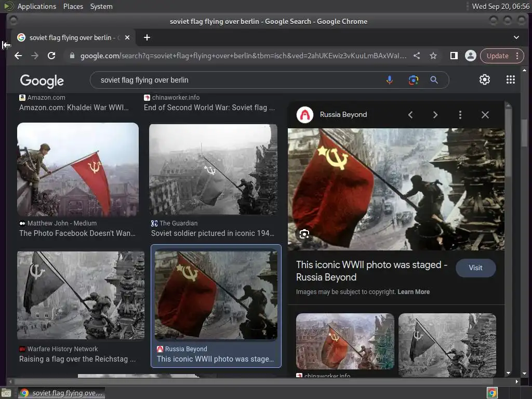Click the Update Chrome button
The height and width of the screenshot is (399, 532).
coord(497,56)
